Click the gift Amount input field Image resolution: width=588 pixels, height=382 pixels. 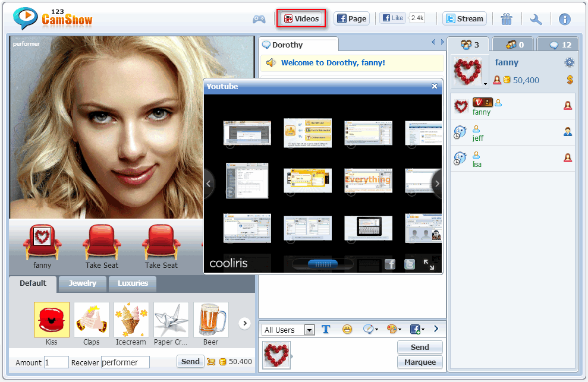(x=56, y=362)
